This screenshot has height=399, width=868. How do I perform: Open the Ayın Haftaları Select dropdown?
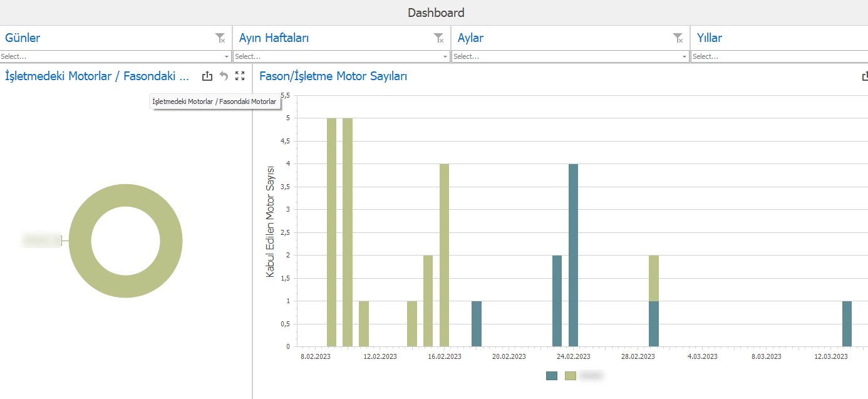point(445,56)
